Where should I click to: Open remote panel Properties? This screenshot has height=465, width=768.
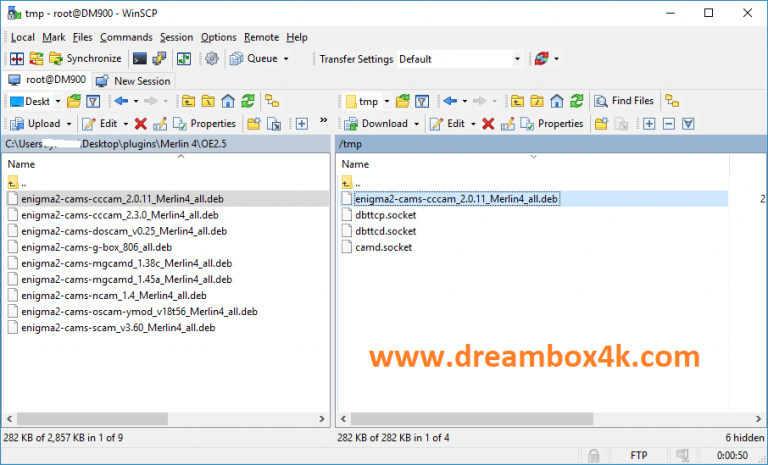coord(552,124)
